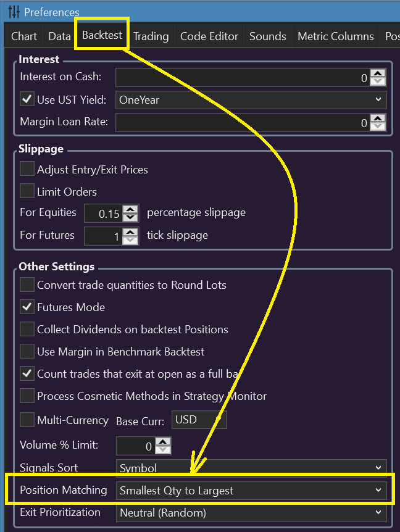Screen dimensions: 400x532
Task: Increase Equities percentage slippage with up arrow
Action: (x=130, y=209)
